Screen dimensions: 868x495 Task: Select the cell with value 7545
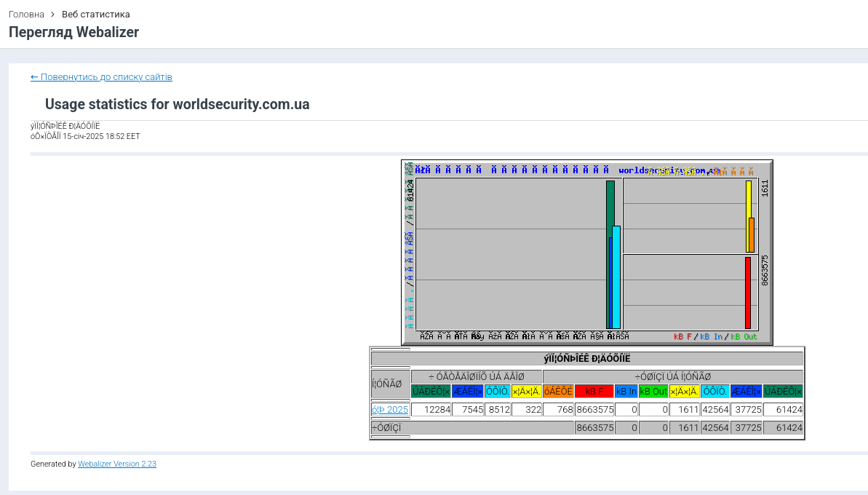tap(468, 410)
